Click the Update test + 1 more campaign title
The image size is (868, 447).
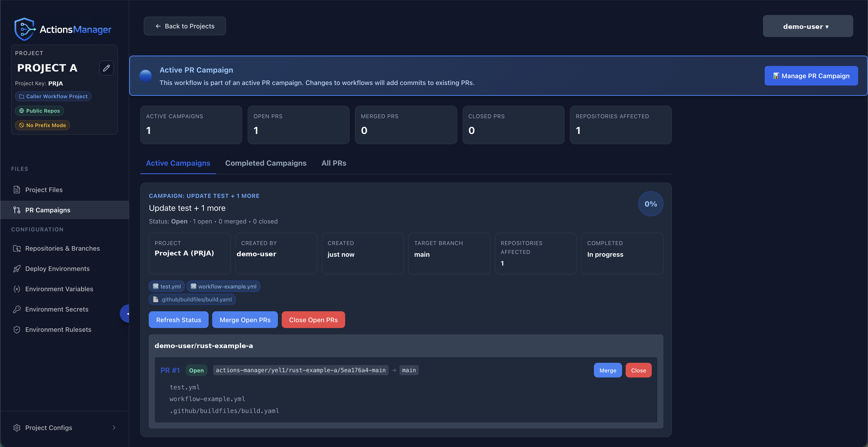[187, 208]
